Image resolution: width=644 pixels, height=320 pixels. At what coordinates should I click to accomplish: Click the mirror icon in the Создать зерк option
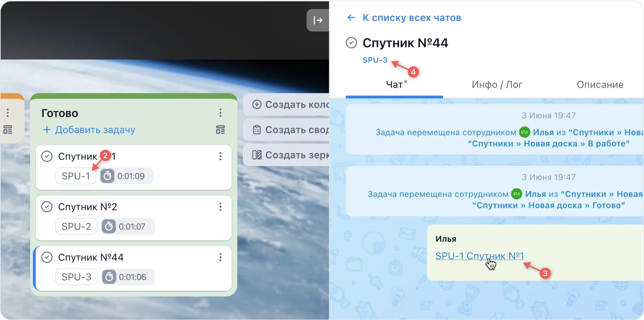coord(257,155)
